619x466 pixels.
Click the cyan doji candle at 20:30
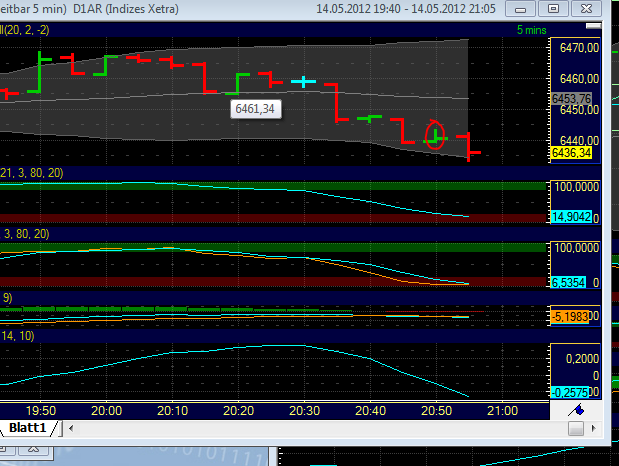pyautogui.click(x=303, y=82)
